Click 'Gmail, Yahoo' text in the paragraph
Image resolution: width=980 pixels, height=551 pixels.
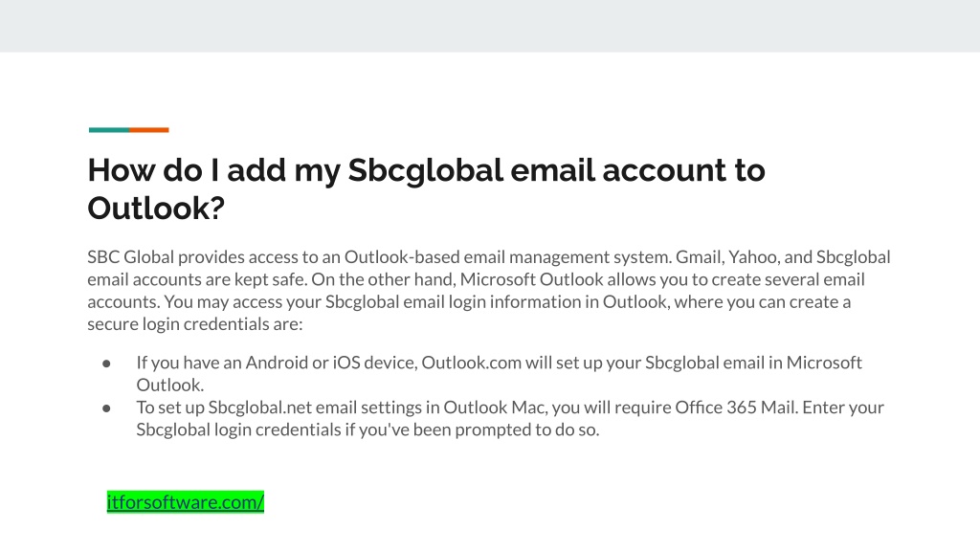click(x=727, y=257)
